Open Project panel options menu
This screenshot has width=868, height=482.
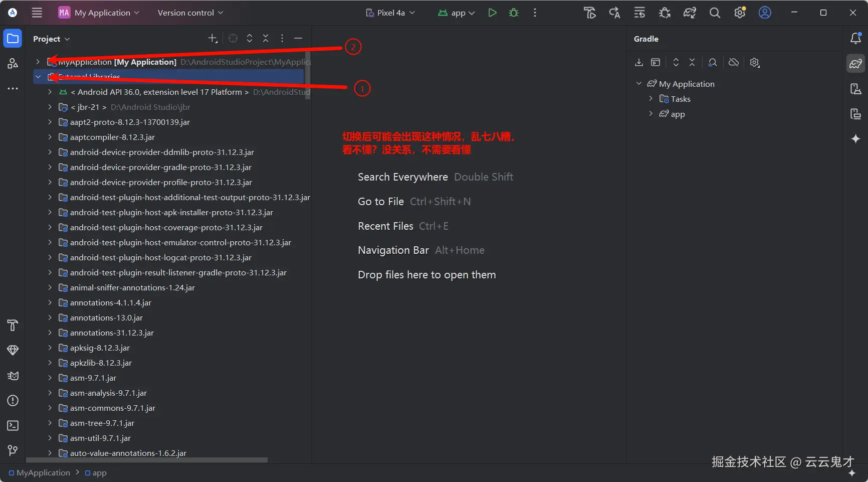(282, 38)
